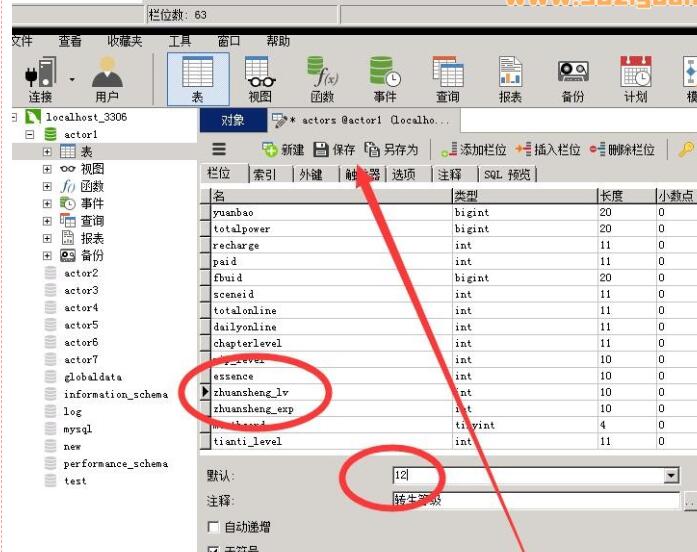Click the 事件 (Event) toolbar icon
The image size is (697, 552).
click(x=385, y=77)
